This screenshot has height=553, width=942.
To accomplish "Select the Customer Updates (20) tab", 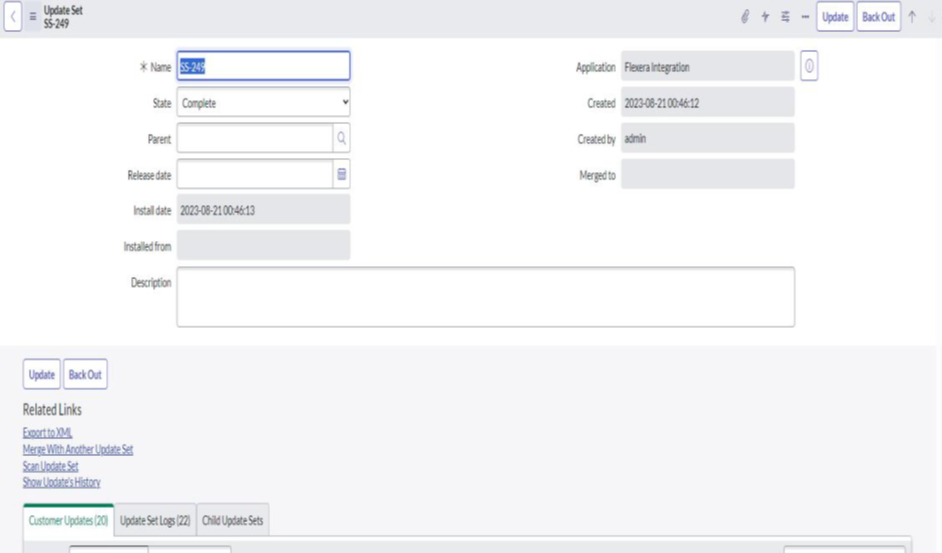I will pyautogui.click(x=68, y=521).
